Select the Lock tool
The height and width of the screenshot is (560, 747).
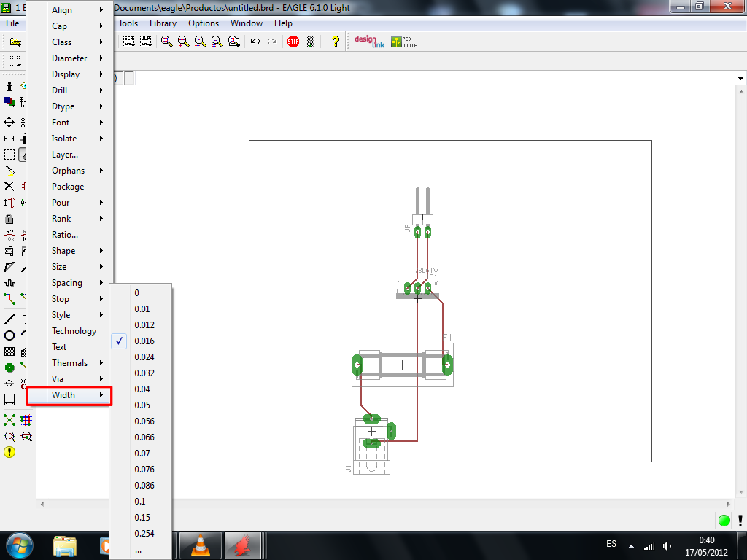coord(9,219)
